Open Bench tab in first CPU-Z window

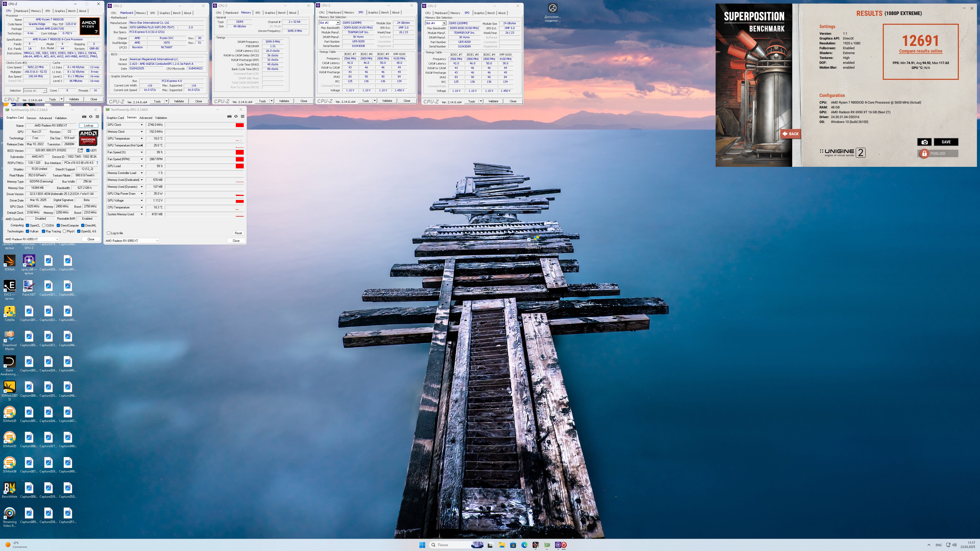[x=71, y=11]
